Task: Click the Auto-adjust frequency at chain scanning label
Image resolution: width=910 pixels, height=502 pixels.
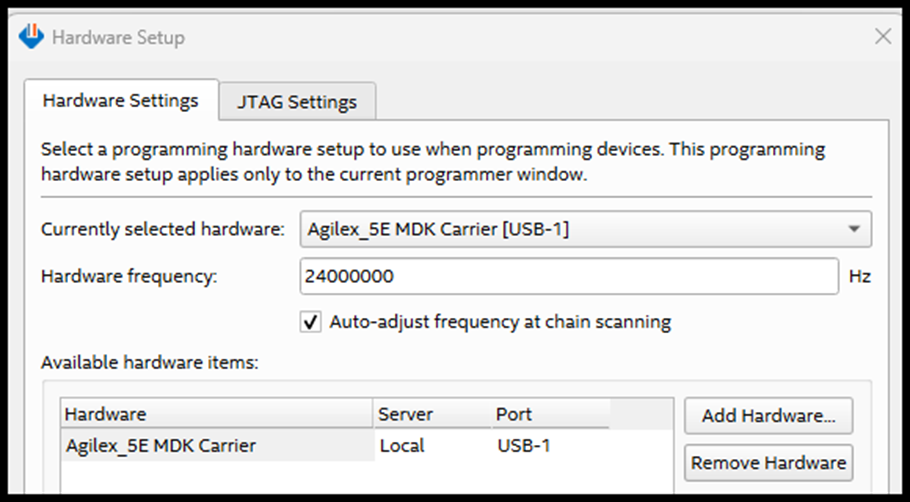Action: [x=500, y=322]
